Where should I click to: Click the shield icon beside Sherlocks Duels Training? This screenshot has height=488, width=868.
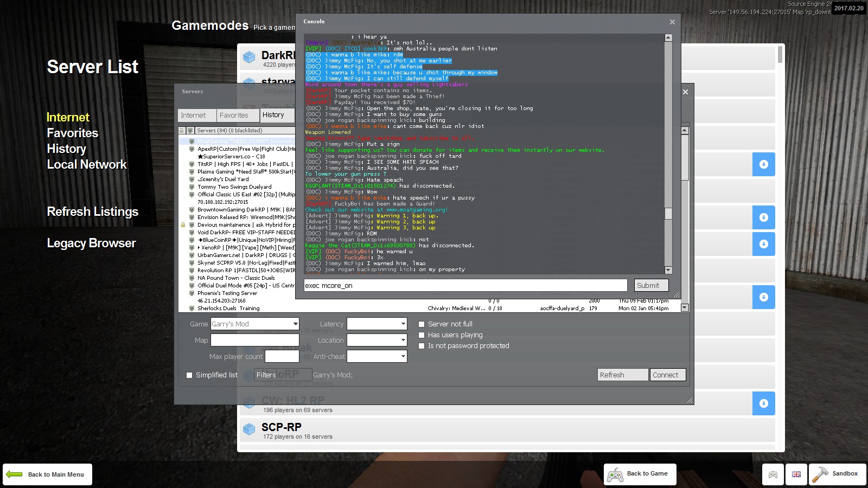point(192,309)
